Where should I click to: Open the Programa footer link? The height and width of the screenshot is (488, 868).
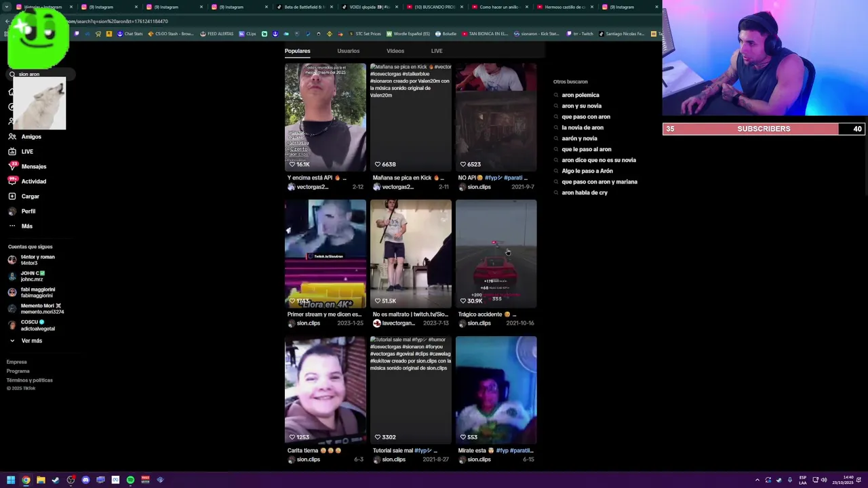tap(18, 371)
